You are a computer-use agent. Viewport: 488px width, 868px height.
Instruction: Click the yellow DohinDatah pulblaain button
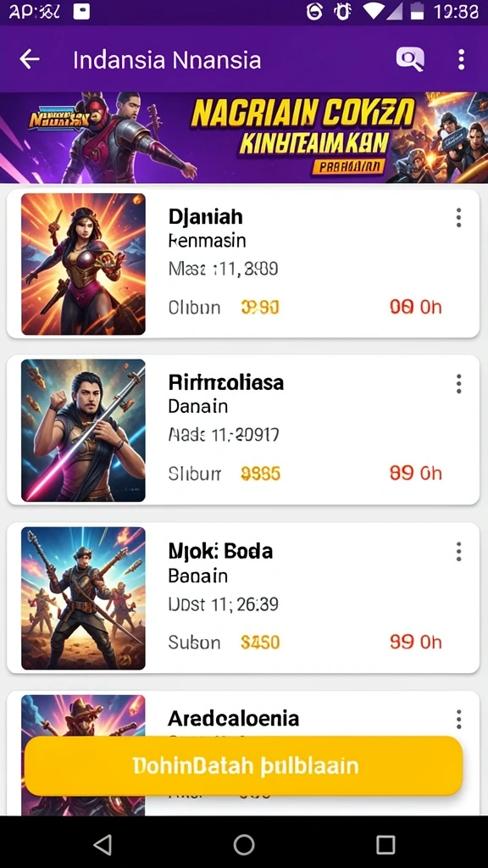(243, 766)
